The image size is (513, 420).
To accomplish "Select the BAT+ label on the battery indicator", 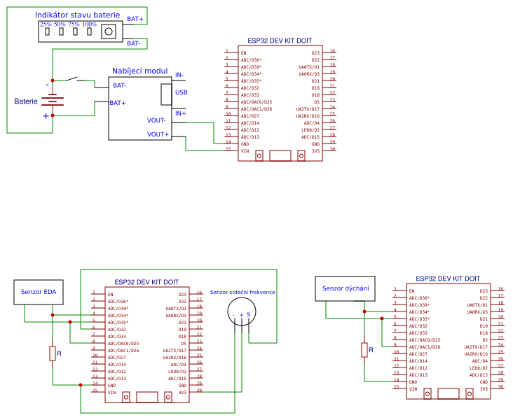I will tap(135, 19).
